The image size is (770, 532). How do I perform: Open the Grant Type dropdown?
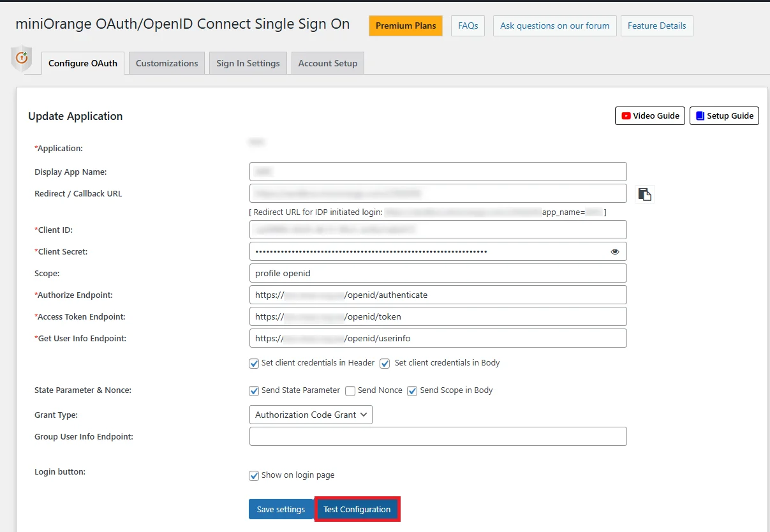tap(311, 414)
